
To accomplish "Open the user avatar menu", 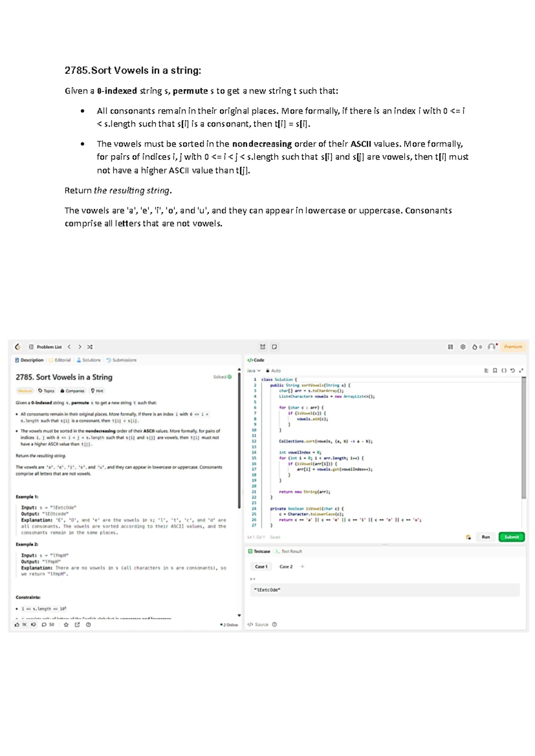I will point(492,346).
